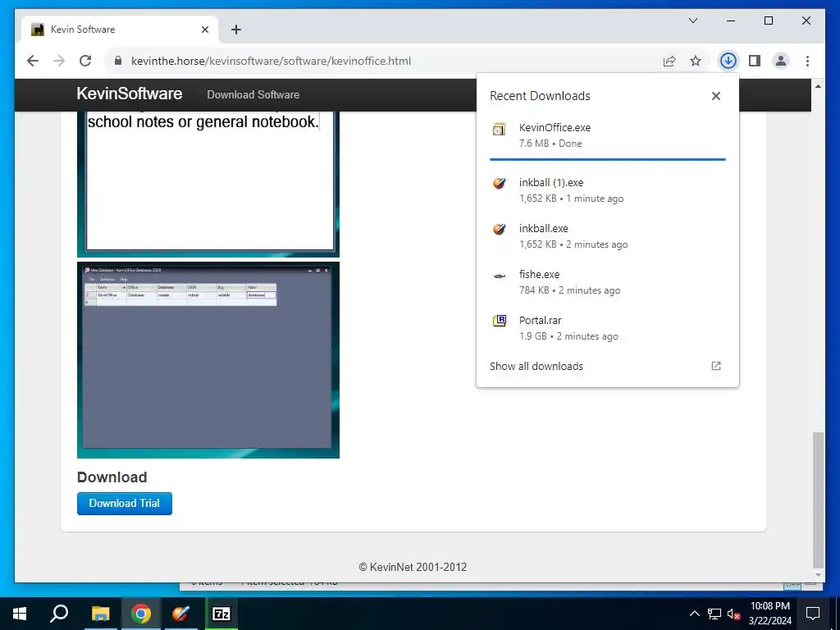Open InkBall app in taskbar
840x630 pixels.
pos(181,614)
